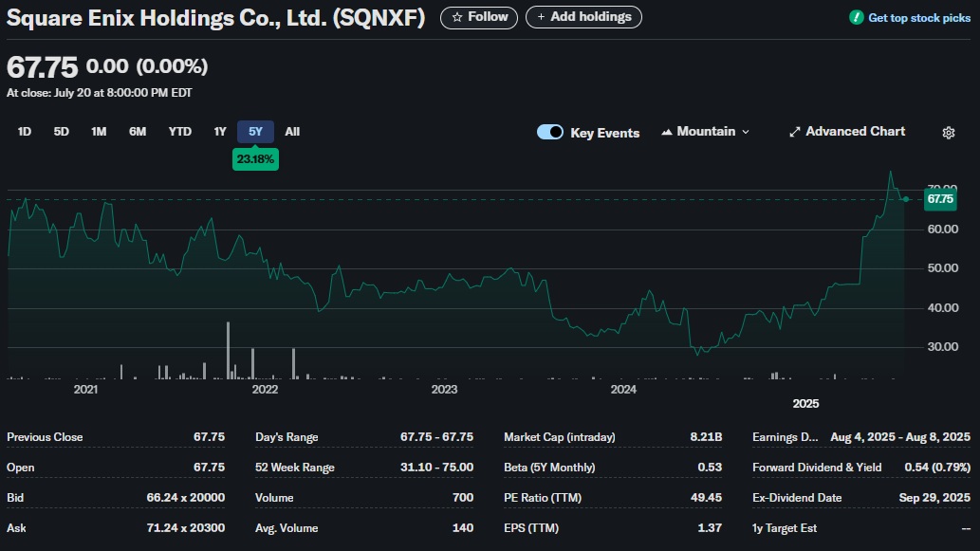Open Get top stock picks link
The image size is (980, 551).
click(x=918, y=18)
